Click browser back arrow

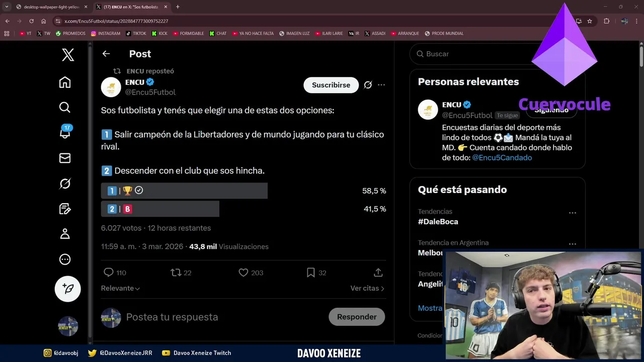click(x=7, y=21)
